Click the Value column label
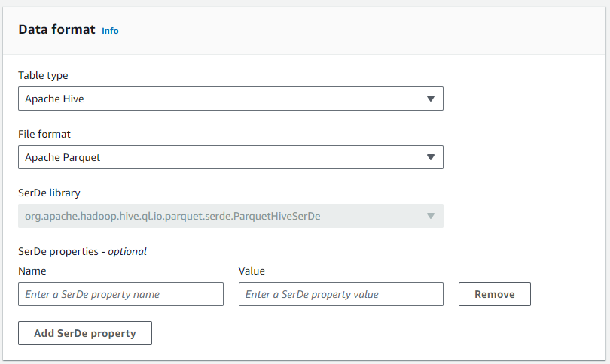Screen dimensions: 610x364 (252, 271)
